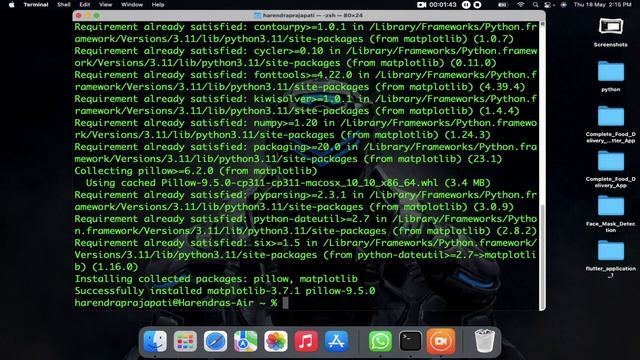Open App Store from the Dock
Image resolution: width=640 pixels, height=360 pixels.
[336, 341]
